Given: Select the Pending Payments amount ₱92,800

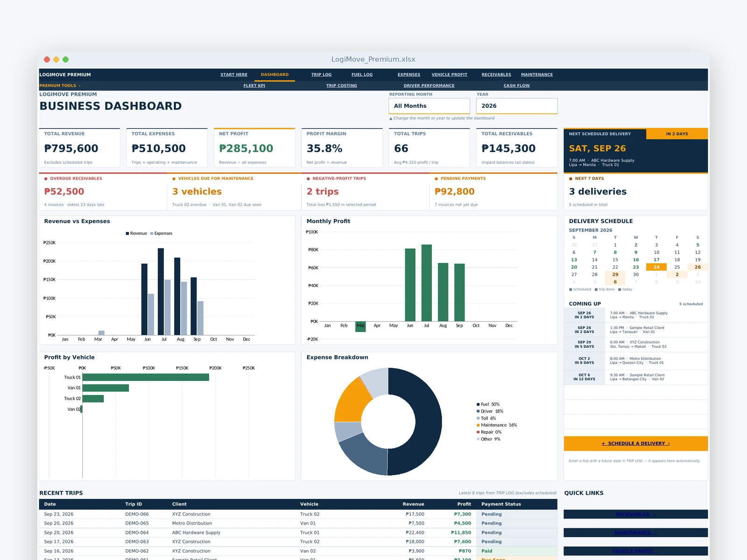Looking at the screenshot, I should tap(454, 192).
